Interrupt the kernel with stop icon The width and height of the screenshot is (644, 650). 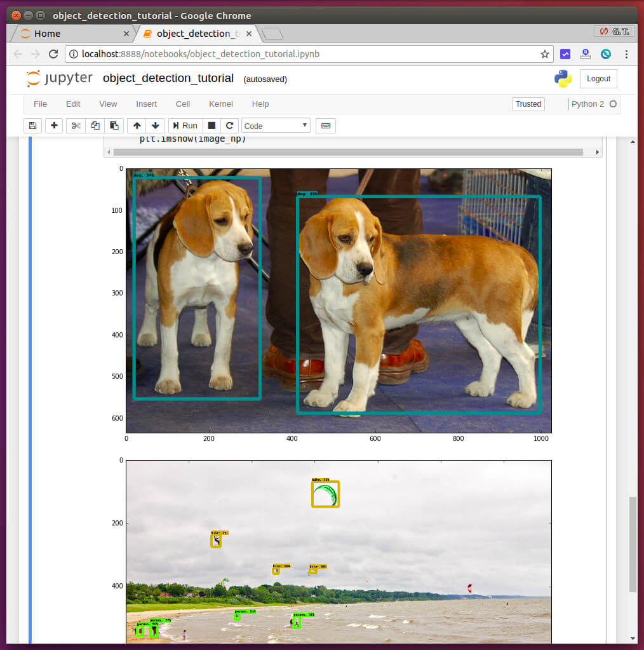coord(212,126)
